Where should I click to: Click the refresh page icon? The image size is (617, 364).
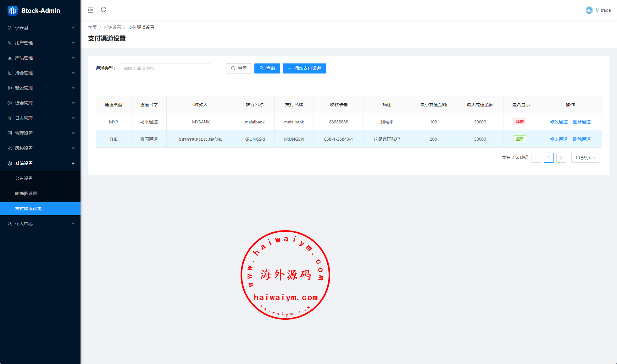click(103, 10)
